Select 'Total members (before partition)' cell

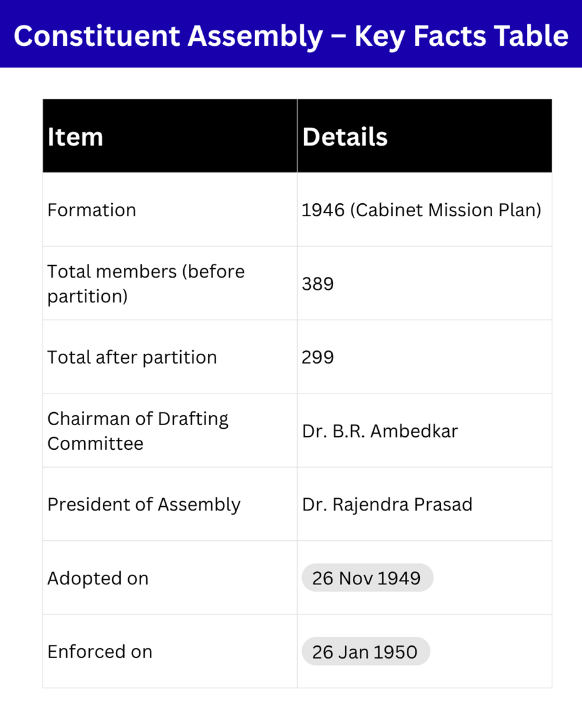pos(146,284)
